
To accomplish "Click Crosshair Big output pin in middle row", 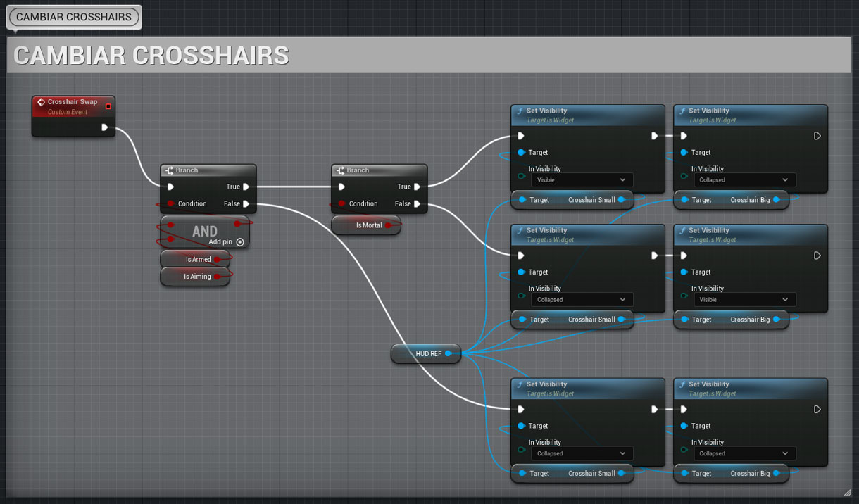I will coord(776,320).
